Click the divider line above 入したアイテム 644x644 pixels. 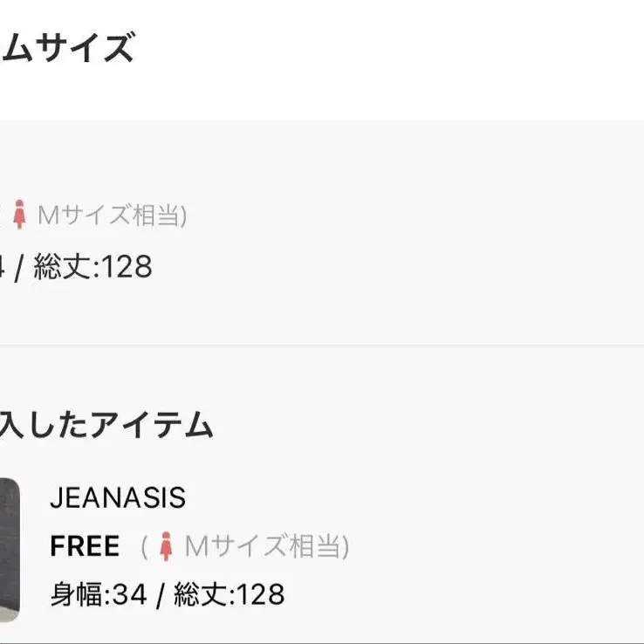[x=349, y=346]
